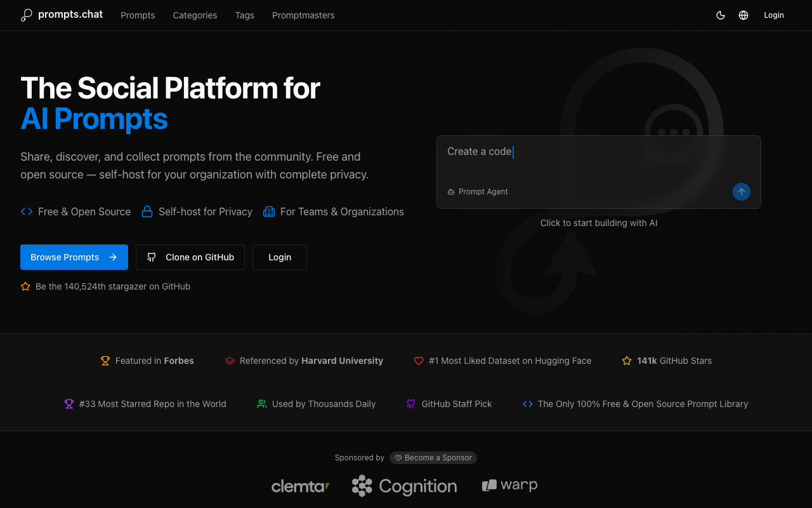Click the prompts.chat logo icon
This screenshot has width=812, height=508.
coord(26,15)
